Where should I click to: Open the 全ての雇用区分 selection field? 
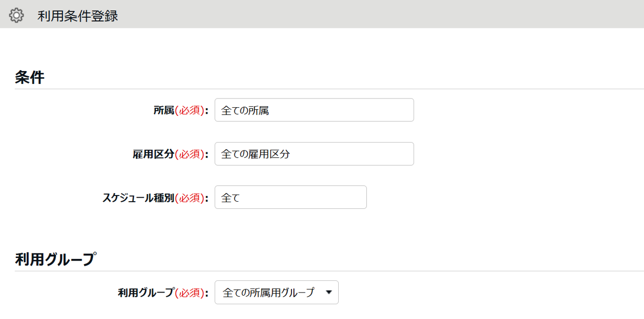pyautogui.click(x=314, y=153)
